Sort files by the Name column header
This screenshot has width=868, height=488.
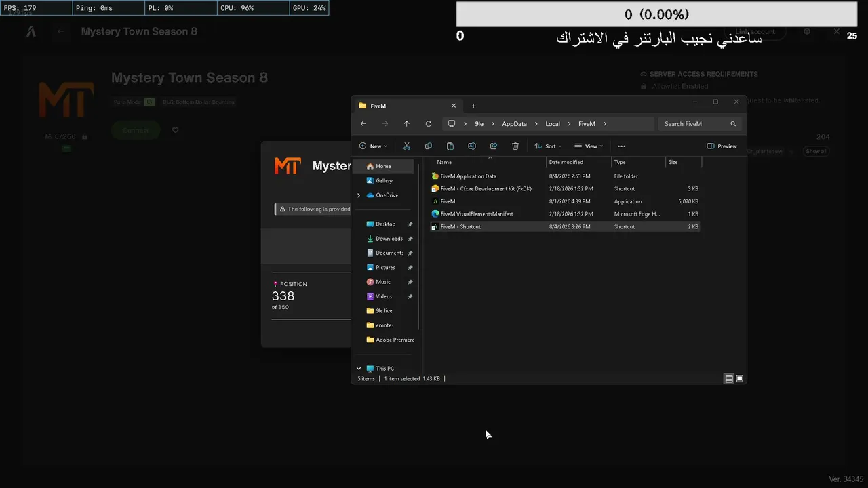[x=444, y=163]
